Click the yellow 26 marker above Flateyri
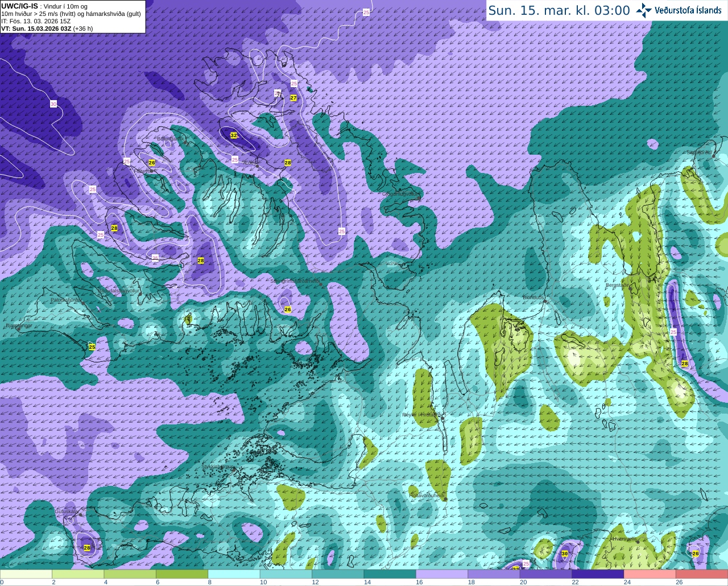The image size is (728, 586). coord(152,163)
